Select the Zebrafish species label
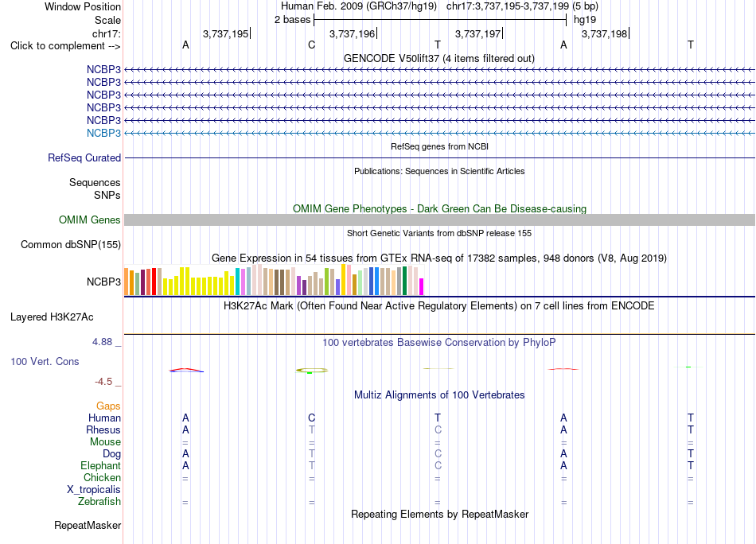 (x=99, y=501)
